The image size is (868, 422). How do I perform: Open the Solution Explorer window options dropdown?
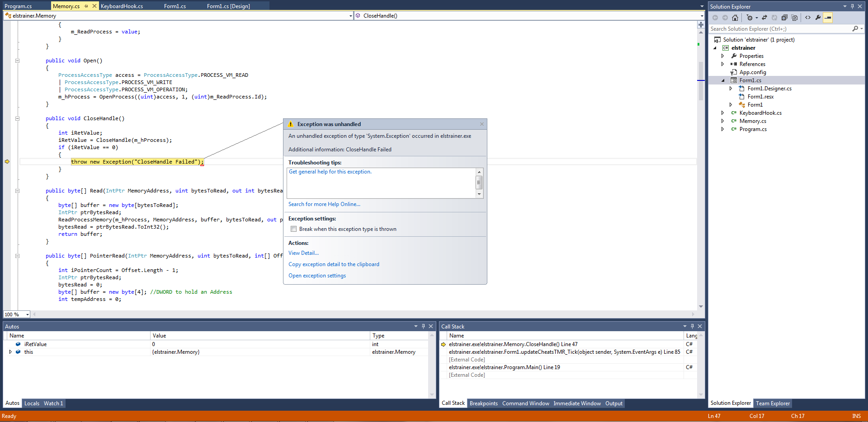pyautogui.click(x=844, y=6)
